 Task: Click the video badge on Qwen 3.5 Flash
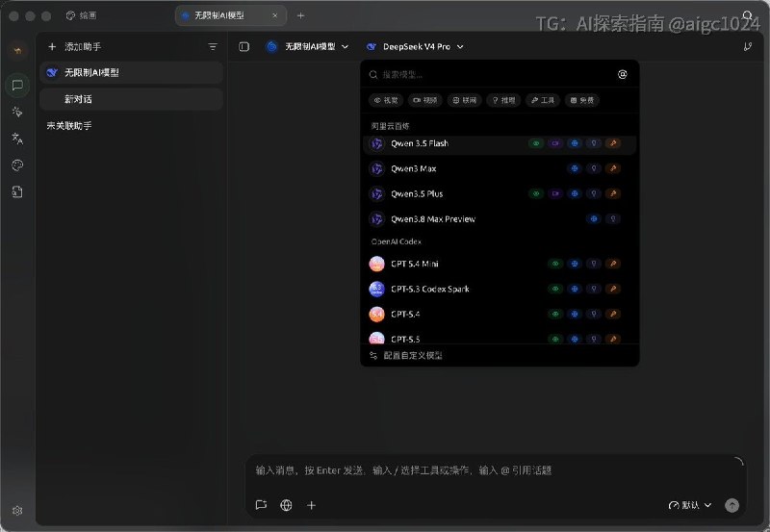point(555,143)
